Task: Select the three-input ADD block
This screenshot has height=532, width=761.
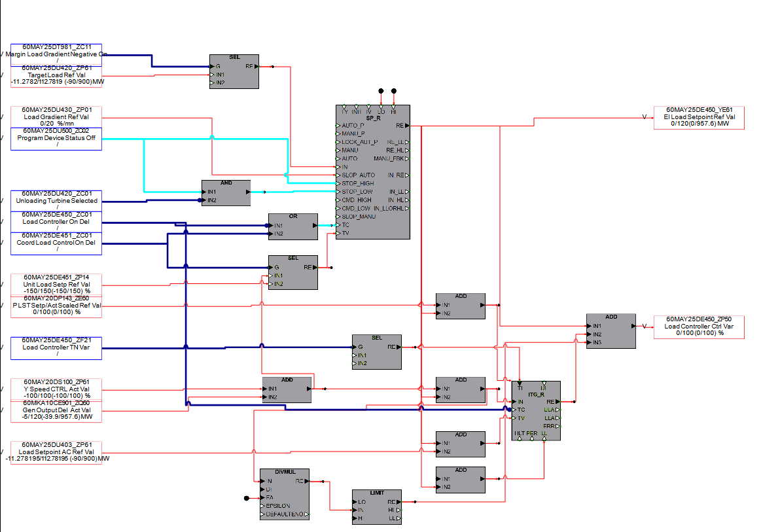Action: pyautogui.click(x=611, y=334)
